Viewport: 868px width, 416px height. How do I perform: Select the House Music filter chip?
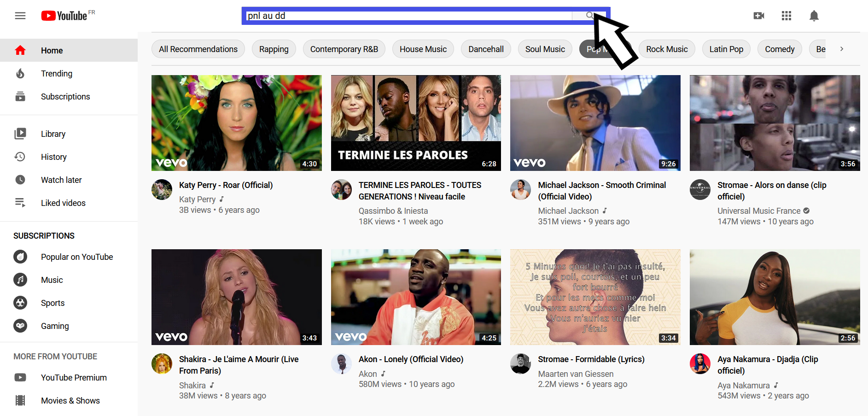[x=423, y=49]
